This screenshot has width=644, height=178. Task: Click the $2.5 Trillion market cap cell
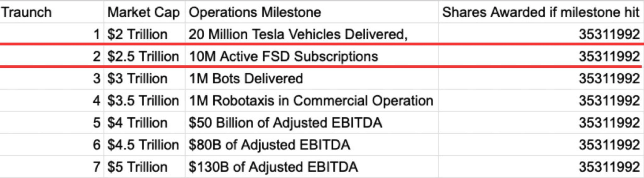pyautogui.click(x=143, y=57)
